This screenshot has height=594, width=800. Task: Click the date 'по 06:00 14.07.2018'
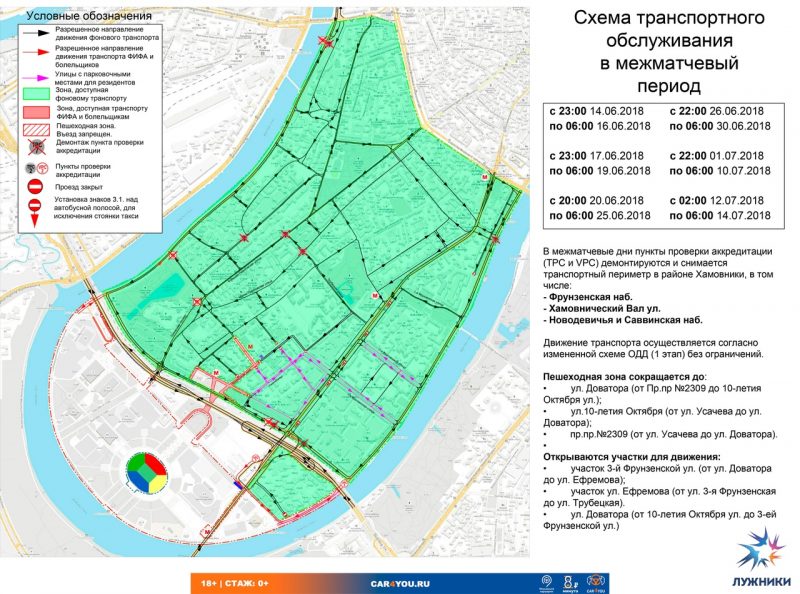pos(720,215)
